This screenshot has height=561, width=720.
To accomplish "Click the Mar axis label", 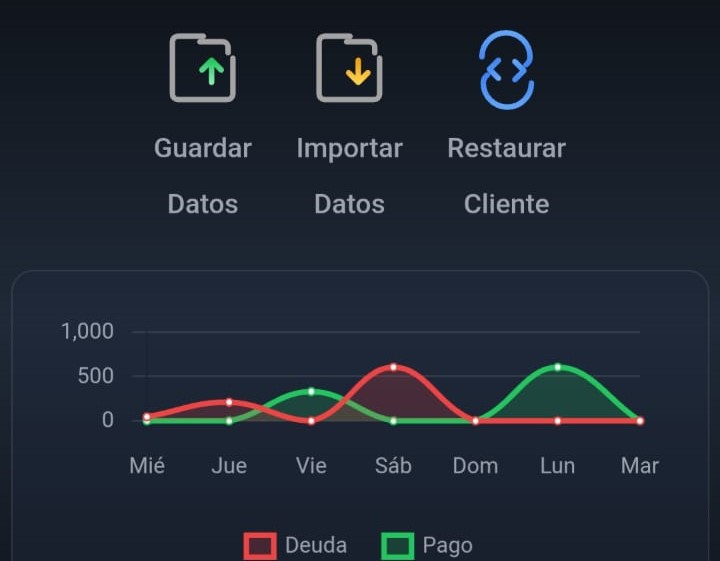I will pos(640,466).
